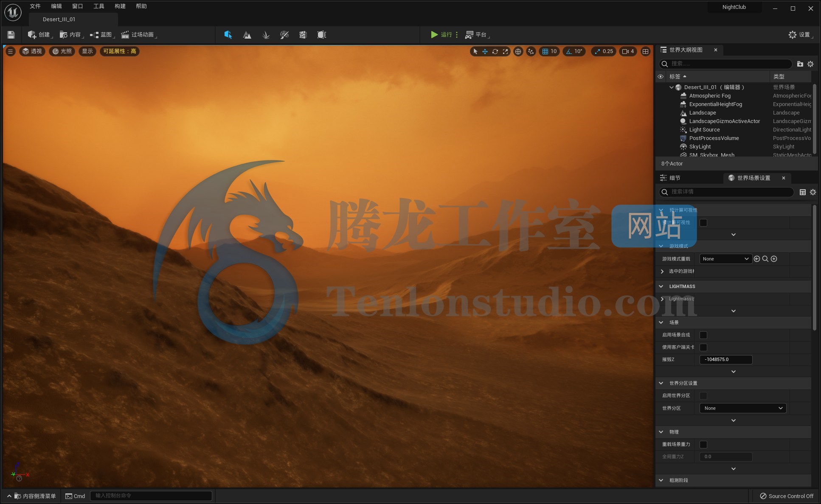The height and width of the screenshot is (504, 821).
Task: Click the 可延展性:高 scalability button
Action: pyautogui.click(x=120, y=51)
